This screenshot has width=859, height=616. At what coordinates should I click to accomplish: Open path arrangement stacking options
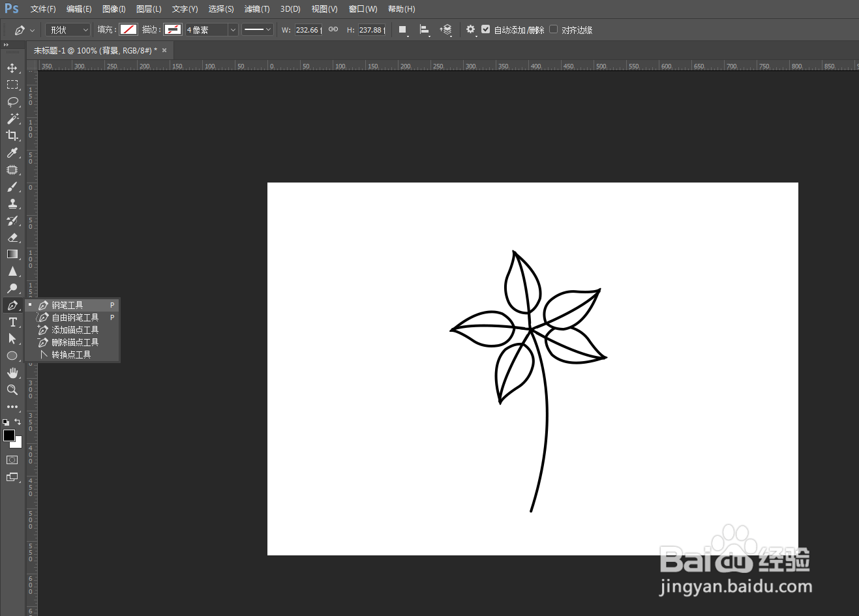pos(446,30)
